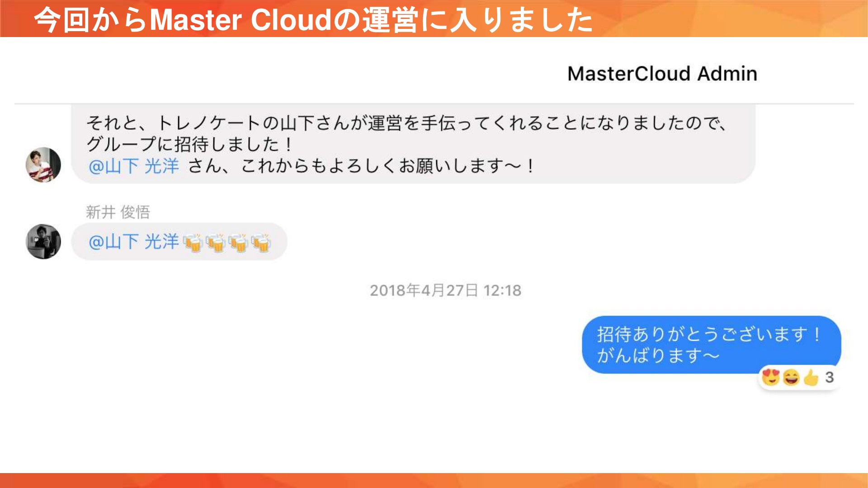Viewport: 868px width, 488px height.
Task: Click the 2018年4月27日 12:18 timestamp
Action: [x=445, y=290]
